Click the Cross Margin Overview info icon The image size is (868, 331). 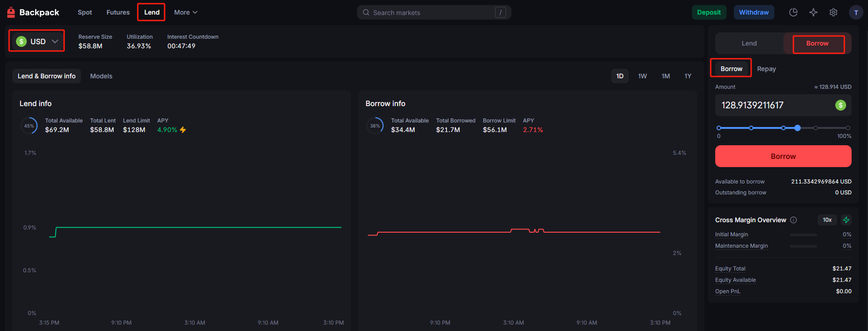click(x=793, y=220)
